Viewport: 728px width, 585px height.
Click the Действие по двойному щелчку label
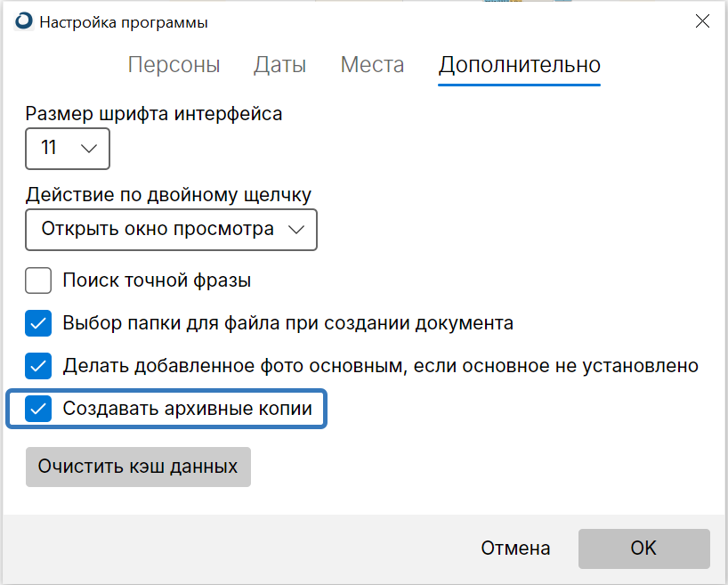[x=168, y=194]
